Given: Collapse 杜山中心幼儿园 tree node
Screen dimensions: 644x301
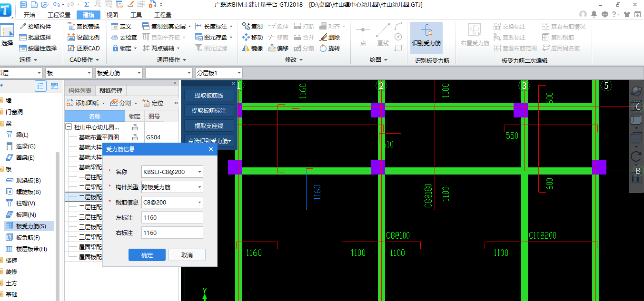Looking at the screenshot, I should pos(69,127).
